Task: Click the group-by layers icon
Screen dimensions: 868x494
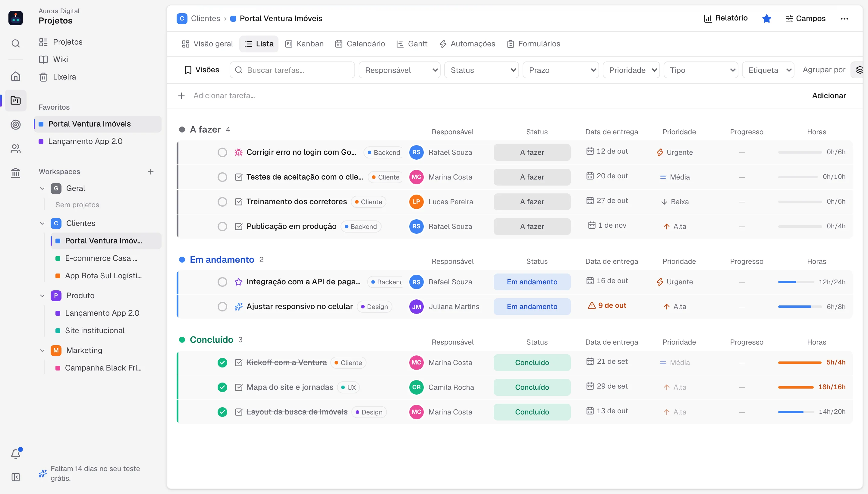Action: coord(859,70)
